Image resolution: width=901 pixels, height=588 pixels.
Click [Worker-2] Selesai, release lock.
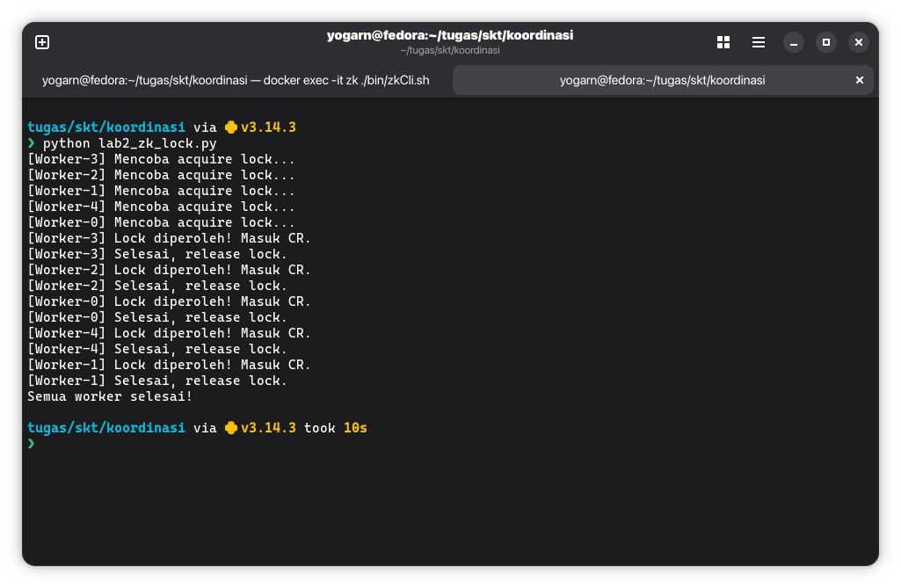(156, 286)
